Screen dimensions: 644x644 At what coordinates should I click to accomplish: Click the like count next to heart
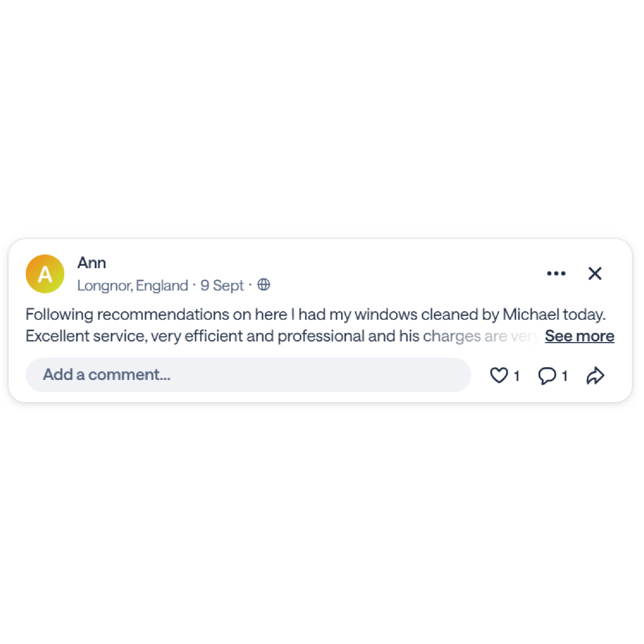516,376
